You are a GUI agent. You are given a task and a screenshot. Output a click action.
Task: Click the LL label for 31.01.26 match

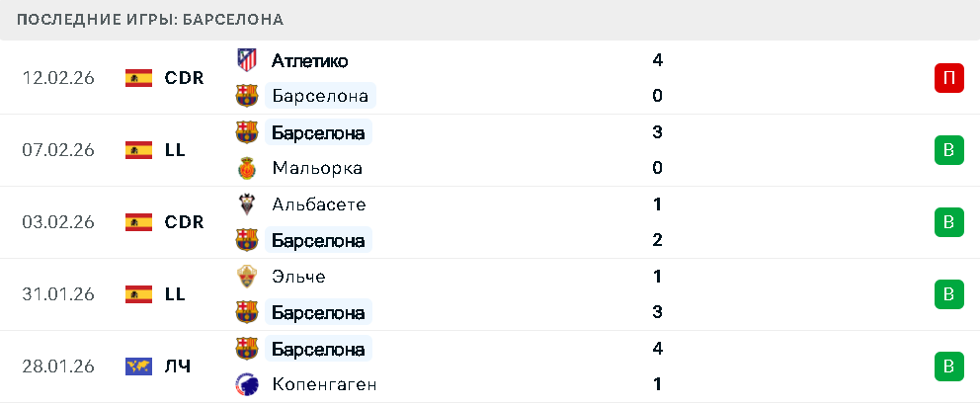click(x=175, y=294)
